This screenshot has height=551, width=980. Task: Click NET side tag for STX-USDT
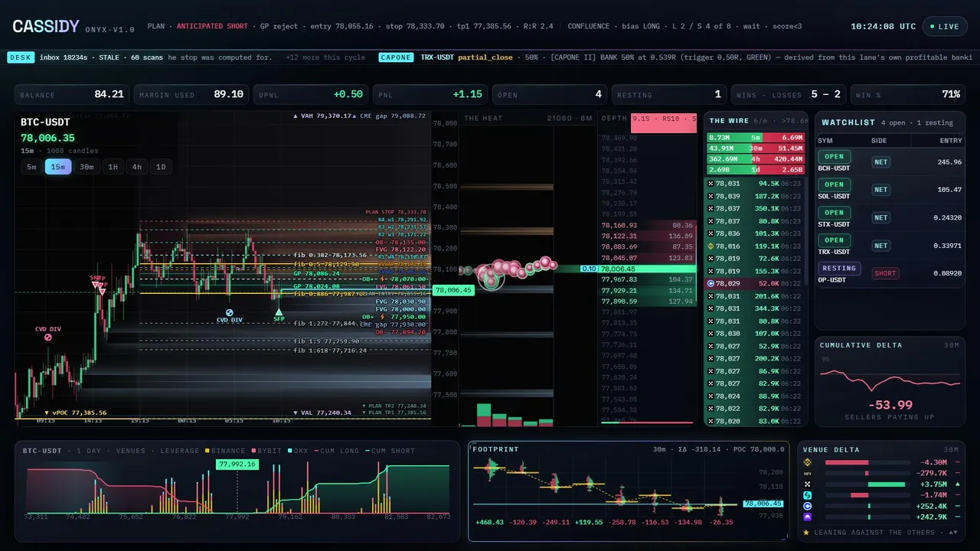pyautogui.click(x=881, y=218)
